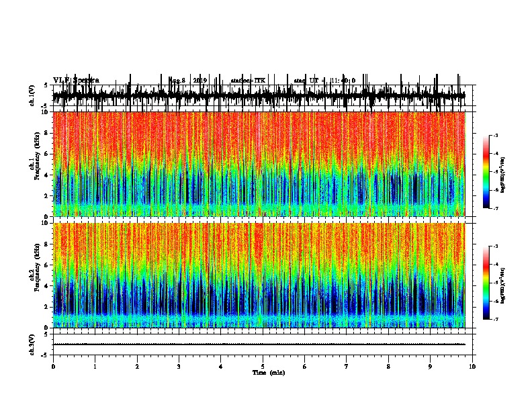Click the '0' time axis tick label
Image resolution: width=532 pixels, height=411 pixels.
[x=53, y=367]
